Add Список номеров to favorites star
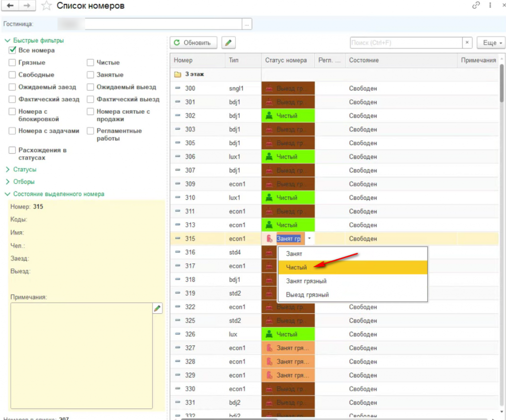Image resolution: width=506 pixels, height=420 pixels. (46, 5)
